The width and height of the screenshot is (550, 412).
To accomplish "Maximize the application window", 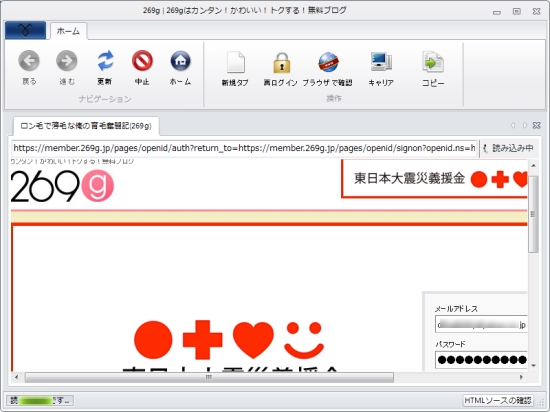I will coord(517,12).
